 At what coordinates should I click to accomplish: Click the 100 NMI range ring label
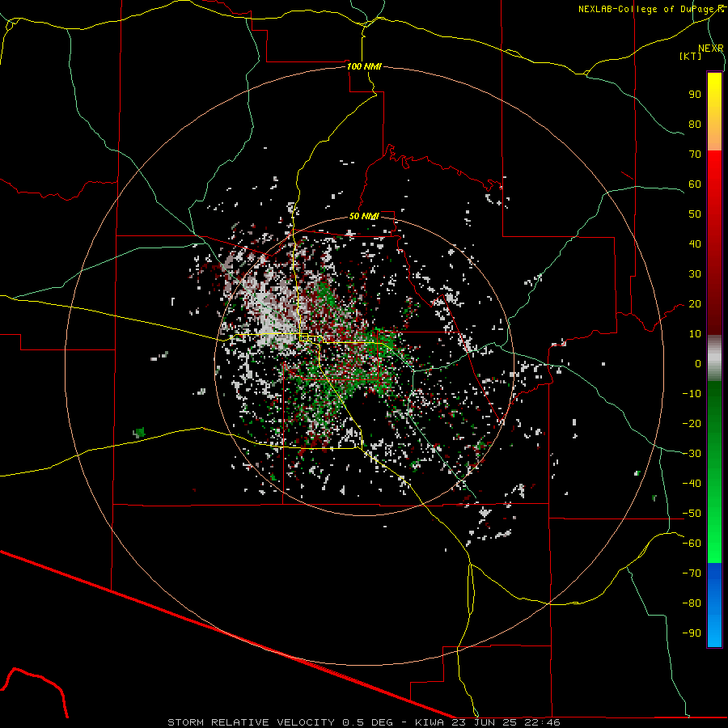coord(364,66)
